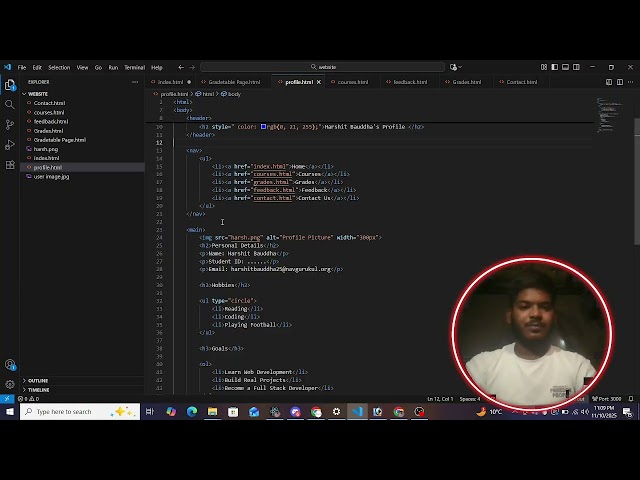The height and width of the screenshot is (480, 640).
Task: Switch to the courses.html tab
Action: [353, 82]
